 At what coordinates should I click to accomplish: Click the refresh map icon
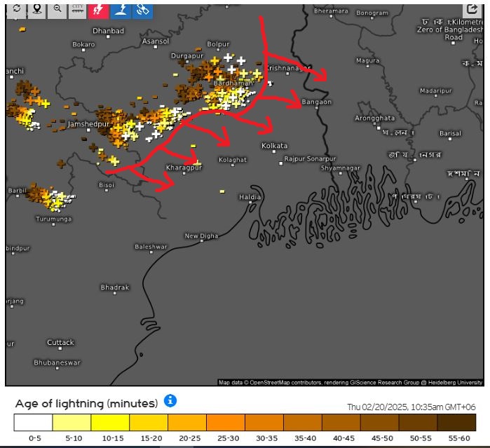pyautogui.click(x=16, y=10)
